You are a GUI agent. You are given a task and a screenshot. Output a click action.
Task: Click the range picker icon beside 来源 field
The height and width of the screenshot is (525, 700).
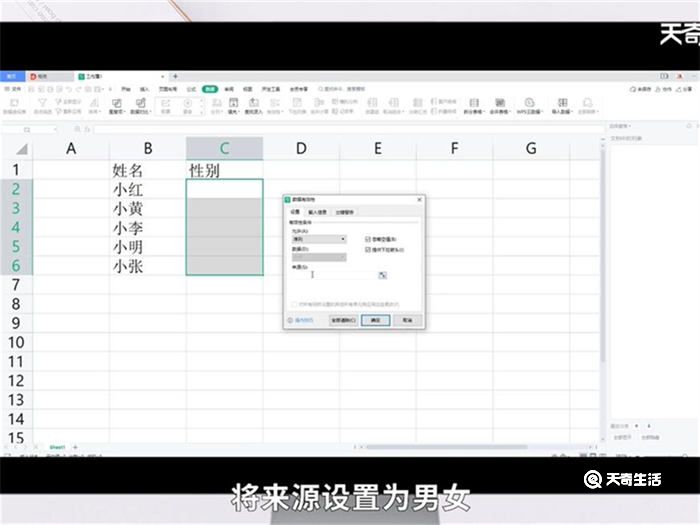pyautogui.click(x=382, y=275)
